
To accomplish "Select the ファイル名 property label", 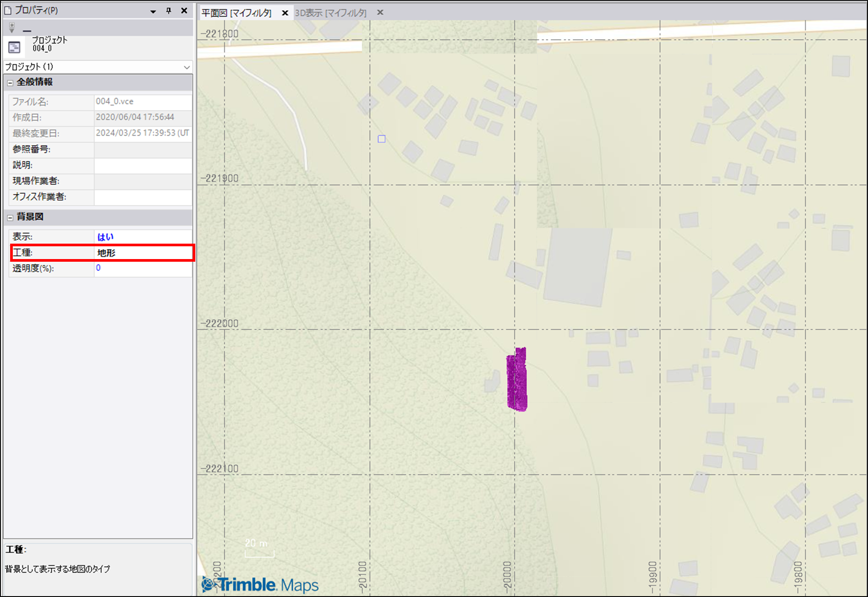I will (30, 102).
